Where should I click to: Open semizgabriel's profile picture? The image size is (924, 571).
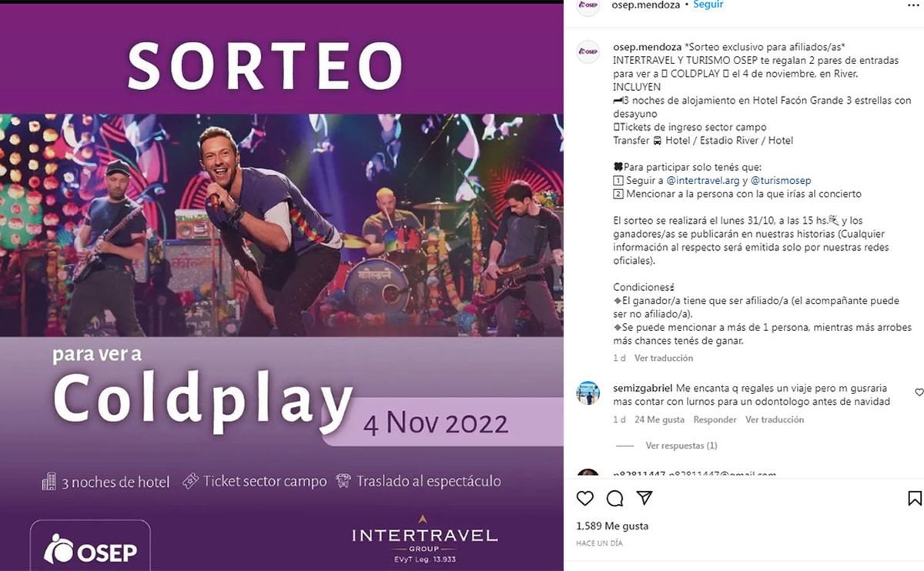[x=588, y=392]
